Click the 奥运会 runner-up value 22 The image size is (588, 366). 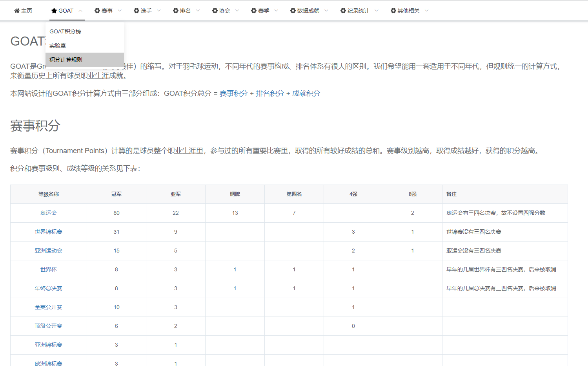coord(176,213)
